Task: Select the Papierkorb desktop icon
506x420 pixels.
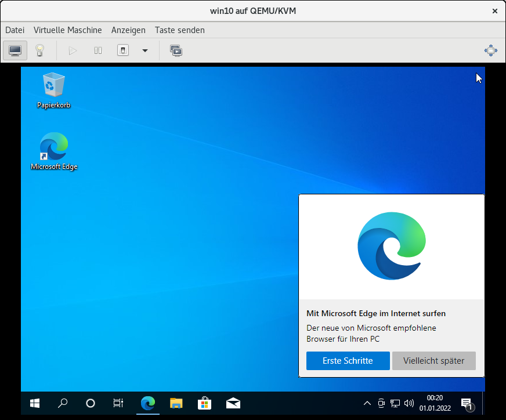Action: pos(53,90)
